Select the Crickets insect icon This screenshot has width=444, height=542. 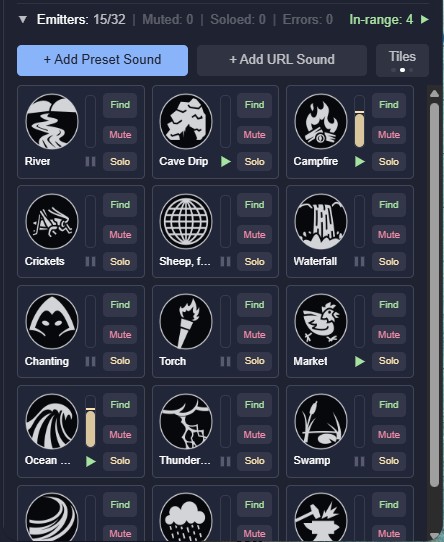click(x=52, y=221)
